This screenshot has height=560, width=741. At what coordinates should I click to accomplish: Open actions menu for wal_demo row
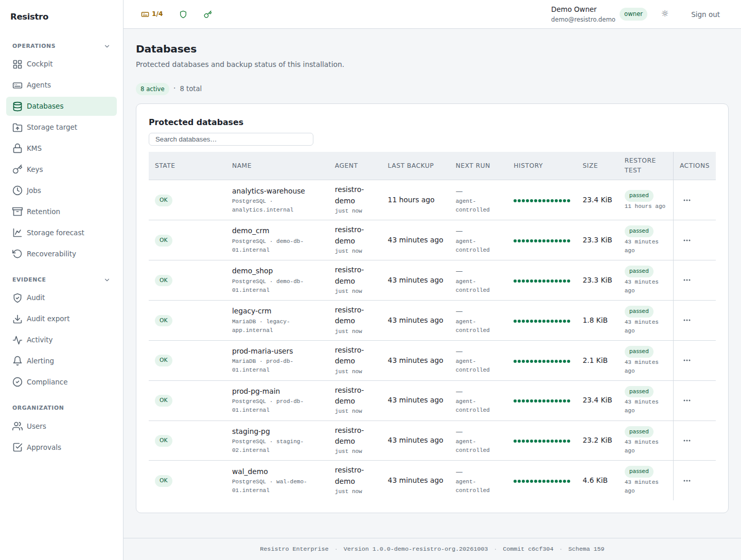click(687, 481)
